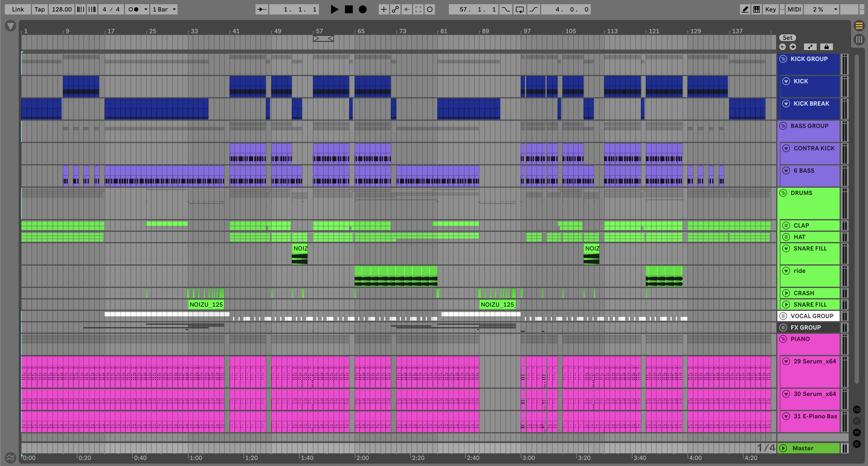Click the Follow playback arrow icon
The image size is (868, 466).
[262, 9]
